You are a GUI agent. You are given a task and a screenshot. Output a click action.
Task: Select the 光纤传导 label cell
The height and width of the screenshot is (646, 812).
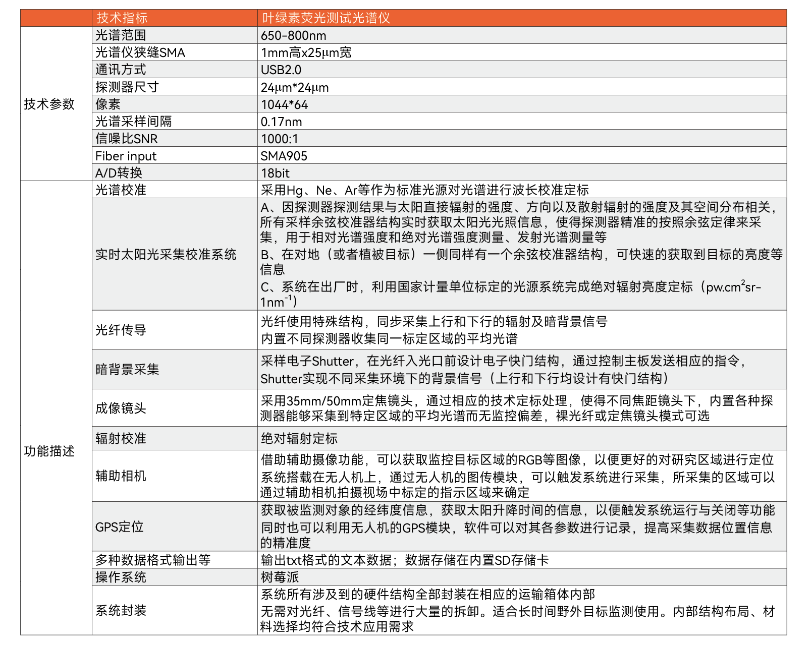pos(121,330)
